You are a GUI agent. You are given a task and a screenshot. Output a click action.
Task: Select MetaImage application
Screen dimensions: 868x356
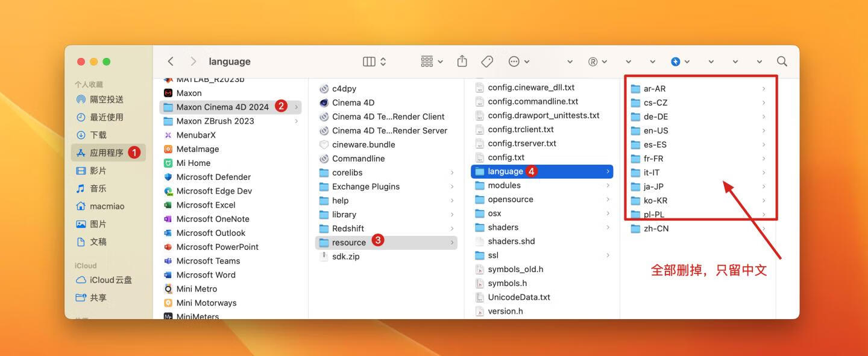231,149
